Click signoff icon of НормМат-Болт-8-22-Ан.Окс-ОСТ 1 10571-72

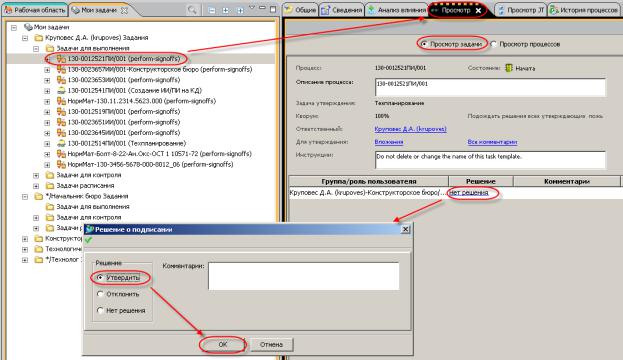(x=61, y=154)
